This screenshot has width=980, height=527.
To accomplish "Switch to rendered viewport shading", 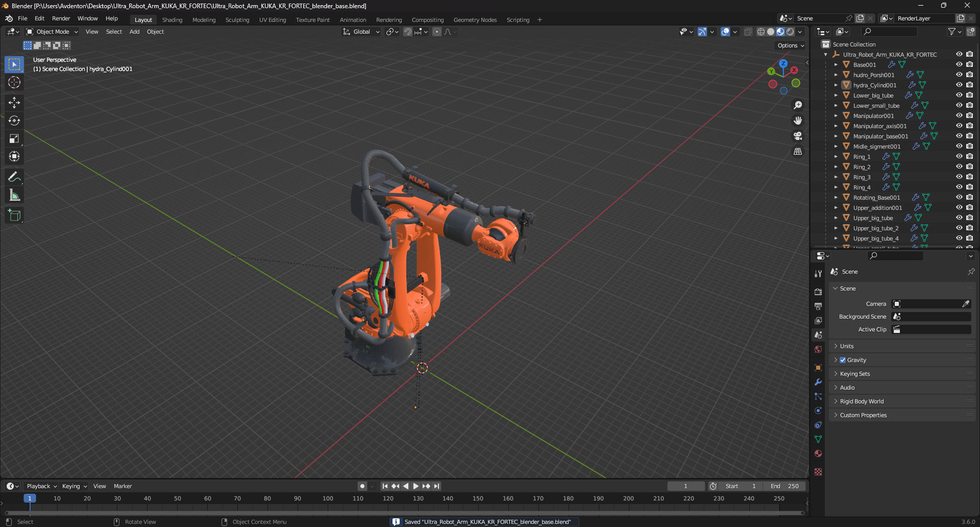I will 790,32.
